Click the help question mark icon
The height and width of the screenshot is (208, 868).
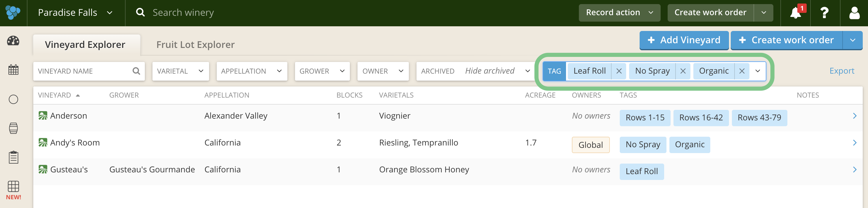[x=824, y=13]
